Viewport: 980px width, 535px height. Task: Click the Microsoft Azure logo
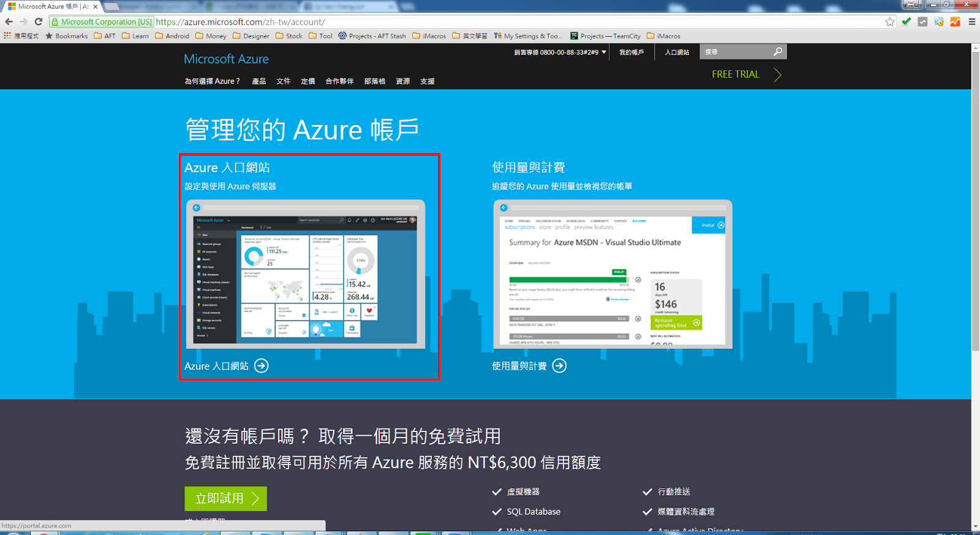pos(227,59)
